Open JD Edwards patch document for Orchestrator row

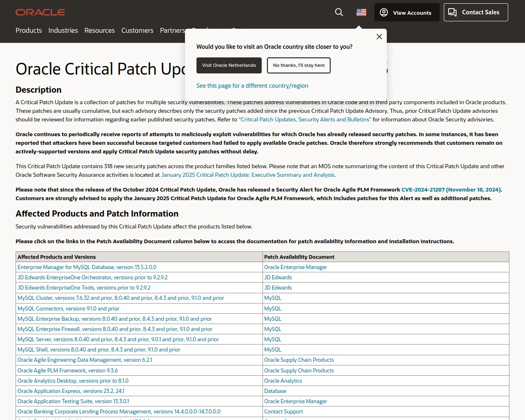[278, 277]
